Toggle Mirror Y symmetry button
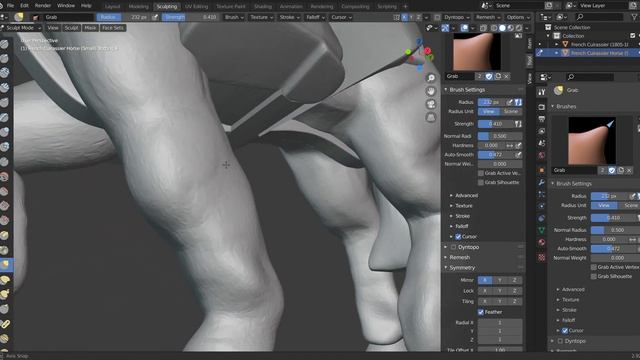The width and height of the screenshot is (640, 360). (x=500, y=280)
